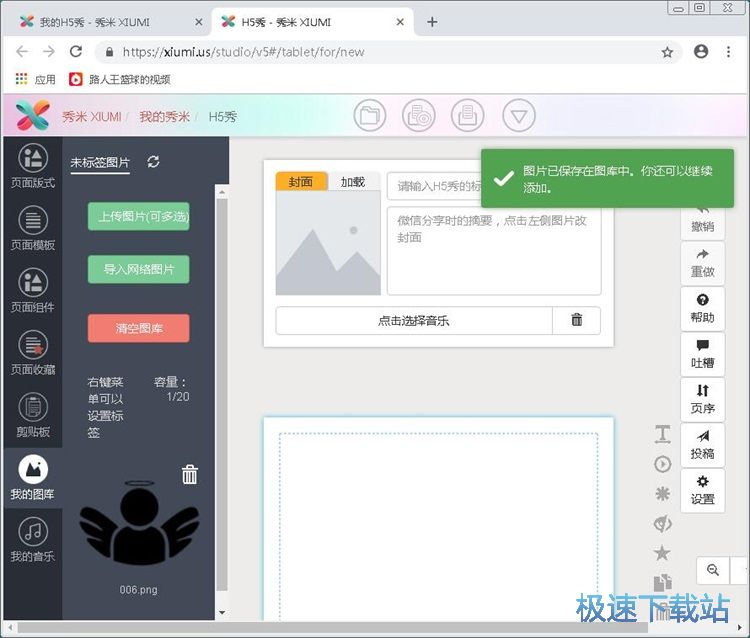
Task: Click 点击选择音乐 button
Action: [x=414, y=320]
